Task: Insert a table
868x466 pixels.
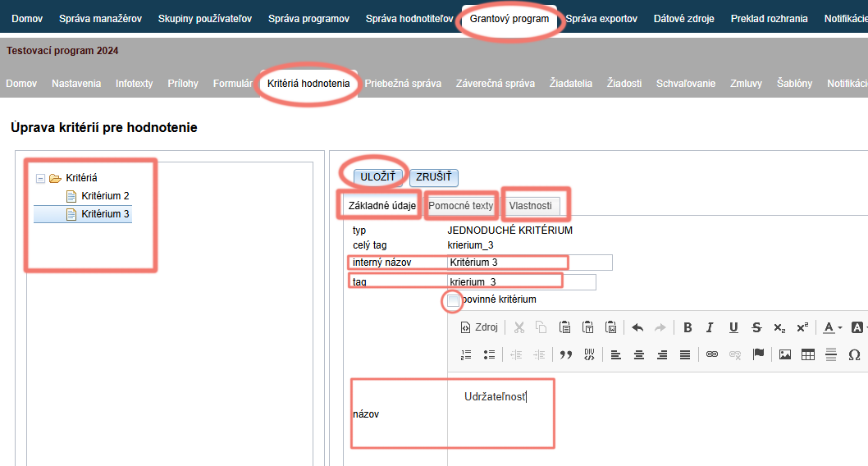Action: [x=807, y=354]
